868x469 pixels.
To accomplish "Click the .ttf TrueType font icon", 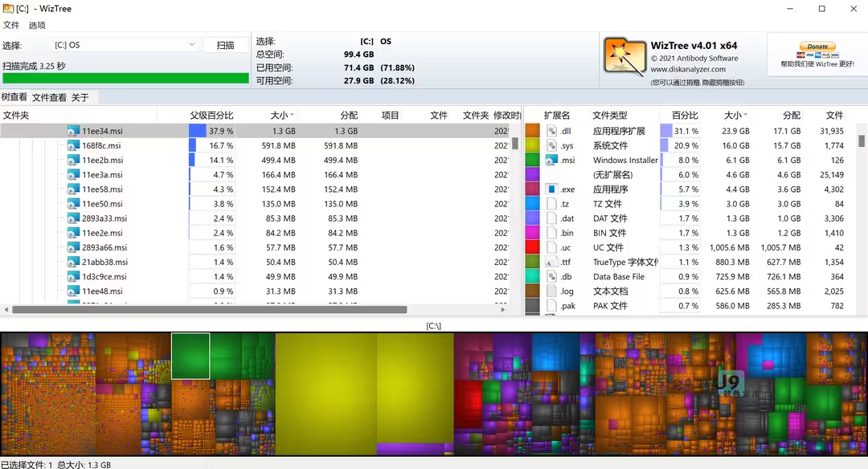I will point(551,262).
